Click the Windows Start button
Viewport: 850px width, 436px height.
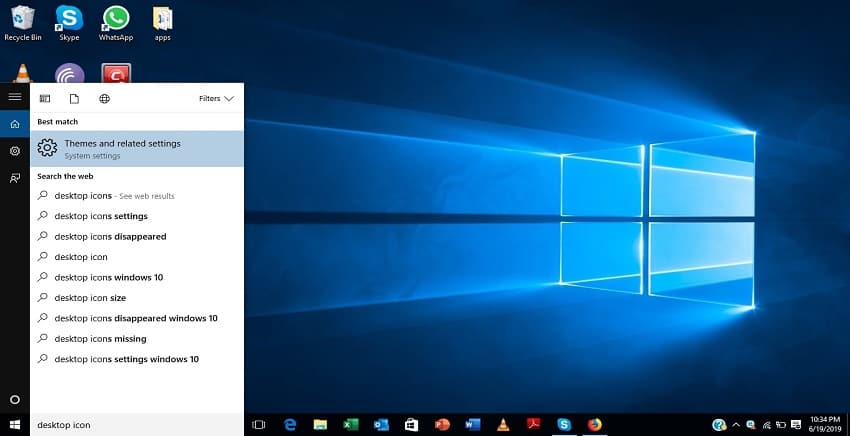(x=15, y=425)
